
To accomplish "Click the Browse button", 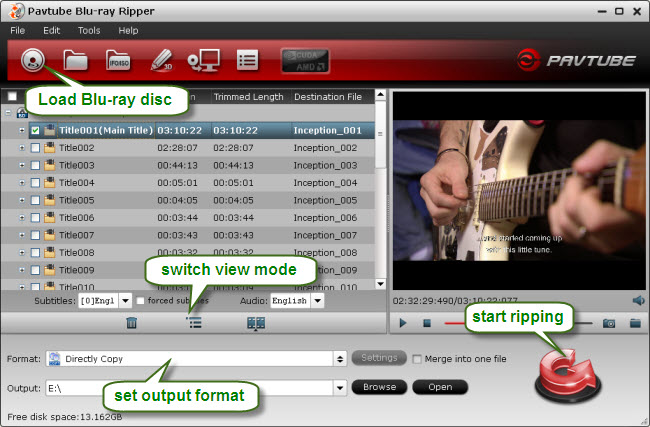I will 379,387.
